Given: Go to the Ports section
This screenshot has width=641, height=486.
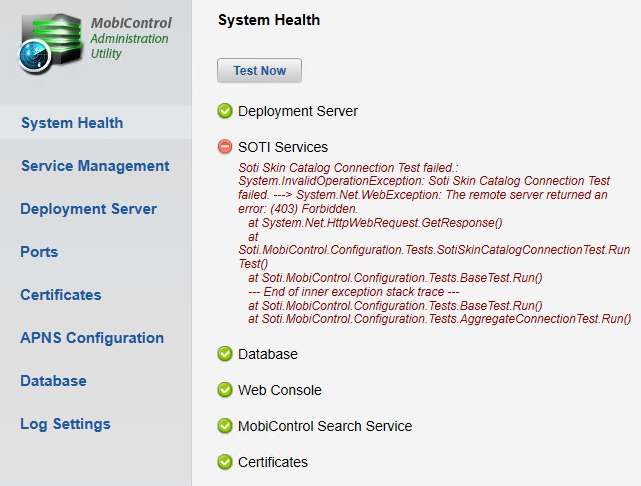Looking at the screenshot, I should tap(39, 252).
